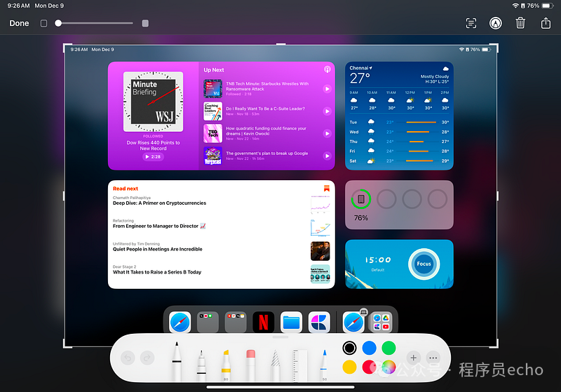561x392 pixels.
Task: Tap Done to finish editing
Action: pyautogui.click(x=19, y=23)
